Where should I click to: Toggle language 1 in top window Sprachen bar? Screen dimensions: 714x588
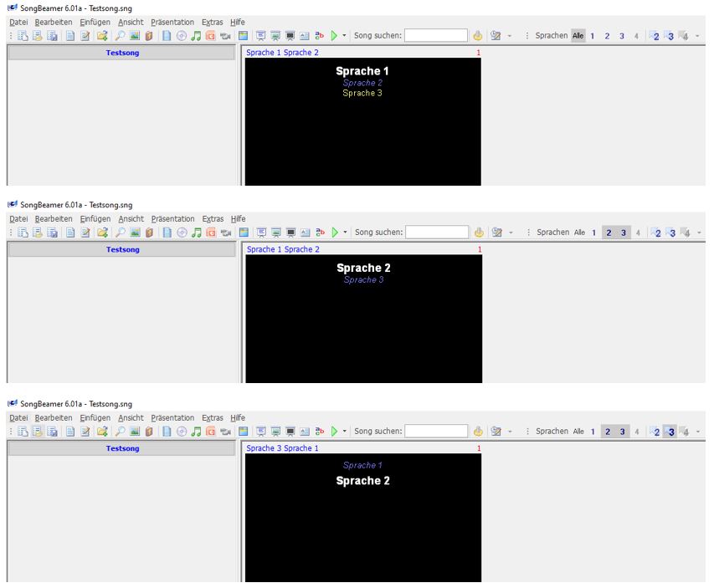[x=593, y=36]
